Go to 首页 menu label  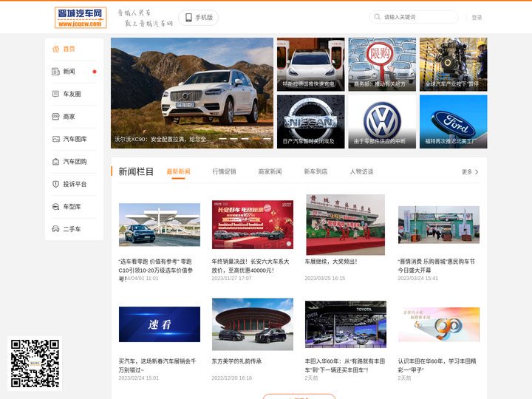[69, 50]
